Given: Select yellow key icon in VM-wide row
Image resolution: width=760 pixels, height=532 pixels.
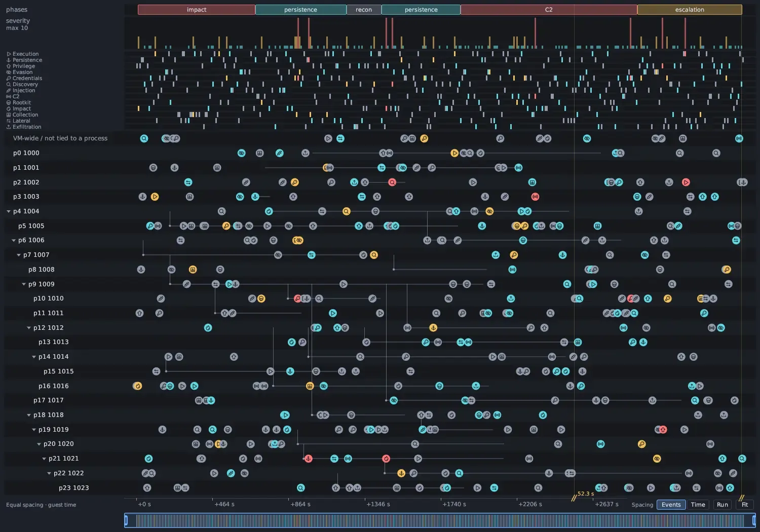Looking at the screenshot, I should point(424,138).
